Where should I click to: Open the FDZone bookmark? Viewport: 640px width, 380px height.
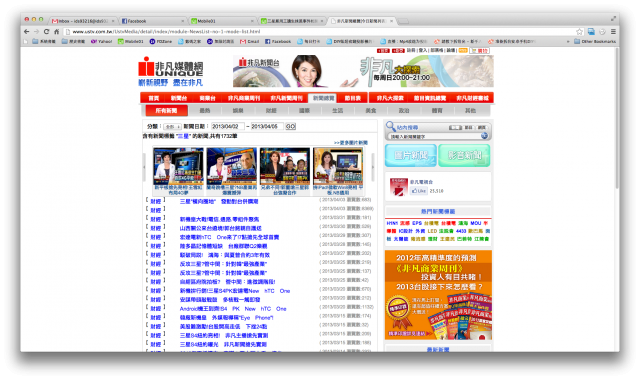160,41
